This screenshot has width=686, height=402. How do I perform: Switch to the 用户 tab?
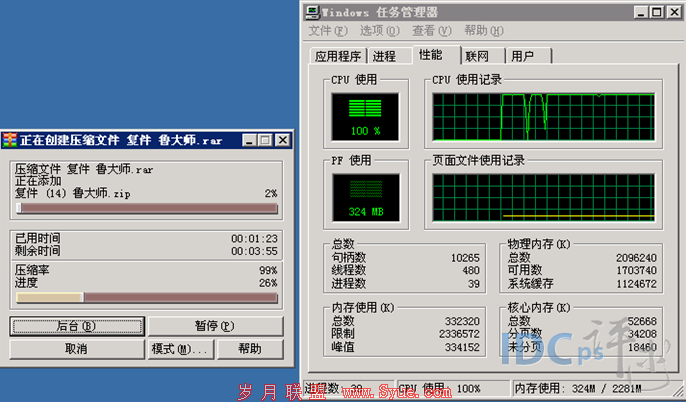[528, 56]
